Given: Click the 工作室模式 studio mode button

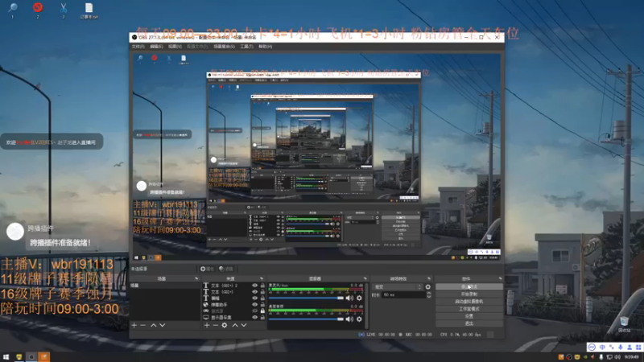Looking at the screenshot, I should [x=469, y=309].
